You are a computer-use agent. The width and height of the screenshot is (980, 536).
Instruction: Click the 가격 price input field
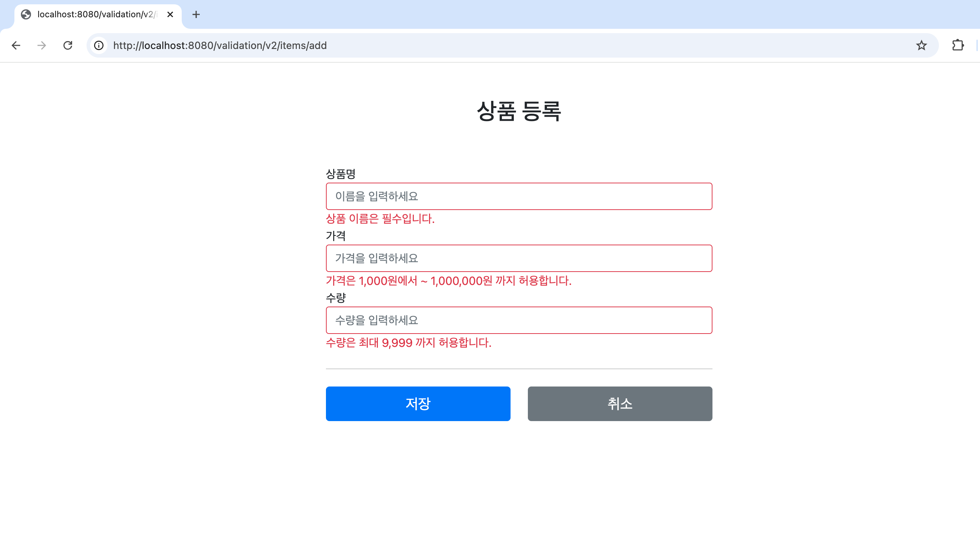point(518,258)
